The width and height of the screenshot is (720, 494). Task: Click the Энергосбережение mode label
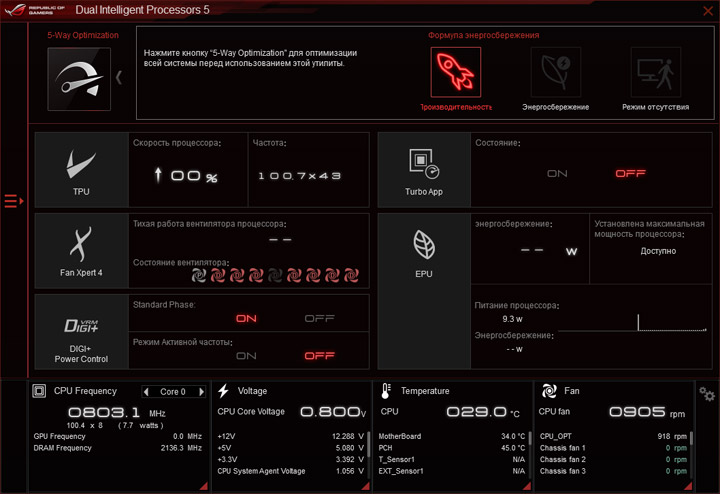click(x=556, y=107)
